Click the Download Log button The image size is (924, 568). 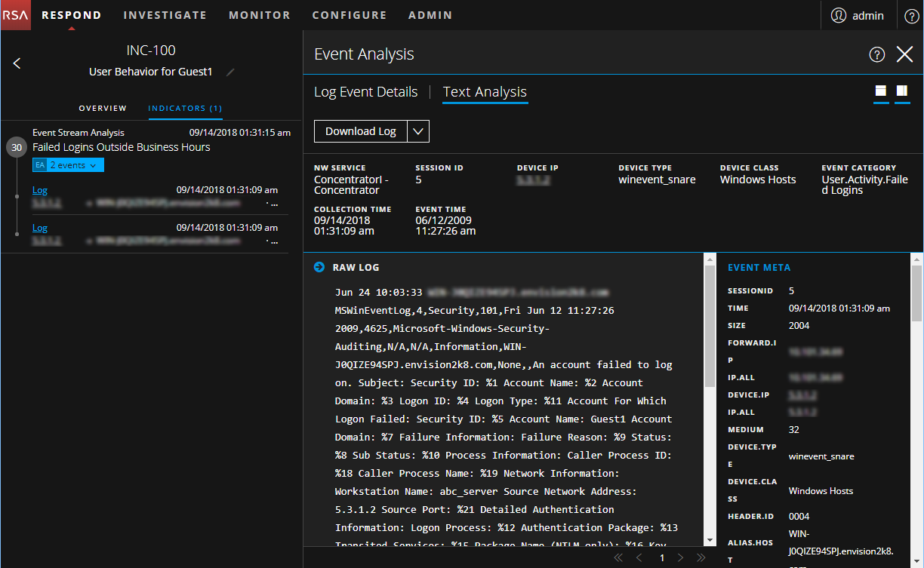tap(360, 131)
